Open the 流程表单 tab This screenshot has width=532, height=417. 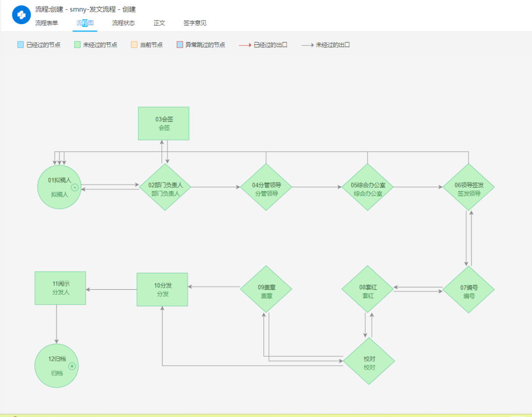pos(46,23)
